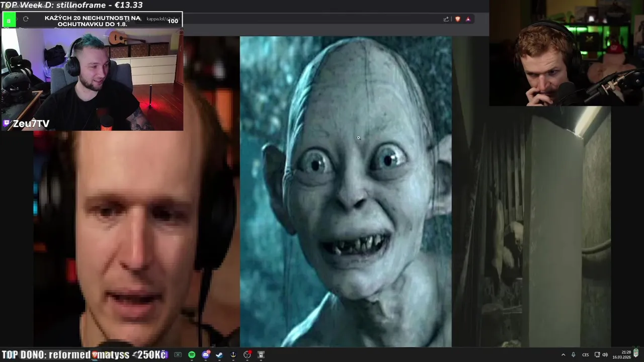Open the Brave Shields lion icon

(457, 19)
